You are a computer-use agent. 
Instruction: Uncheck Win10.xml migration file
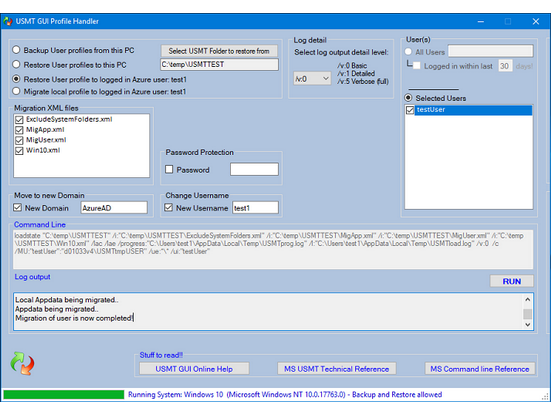click(x=19, y=151)
